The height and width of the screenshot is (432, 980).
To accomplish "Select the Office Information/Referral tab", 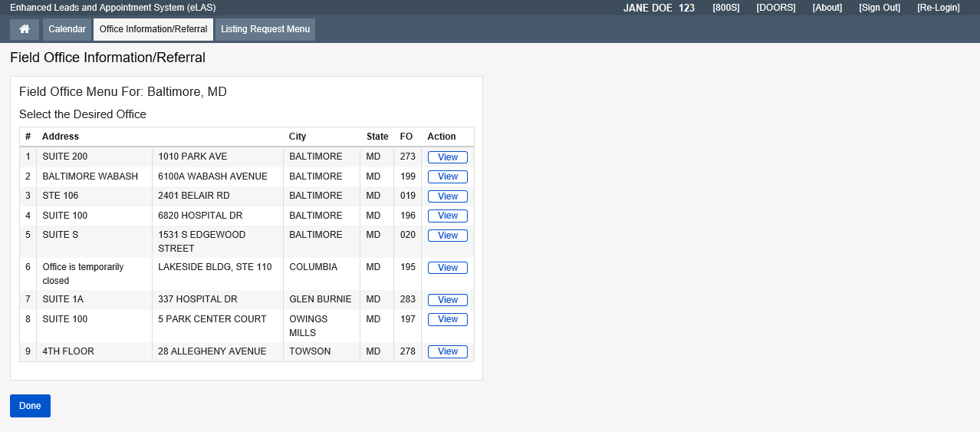I will click(x=153, y=29).
